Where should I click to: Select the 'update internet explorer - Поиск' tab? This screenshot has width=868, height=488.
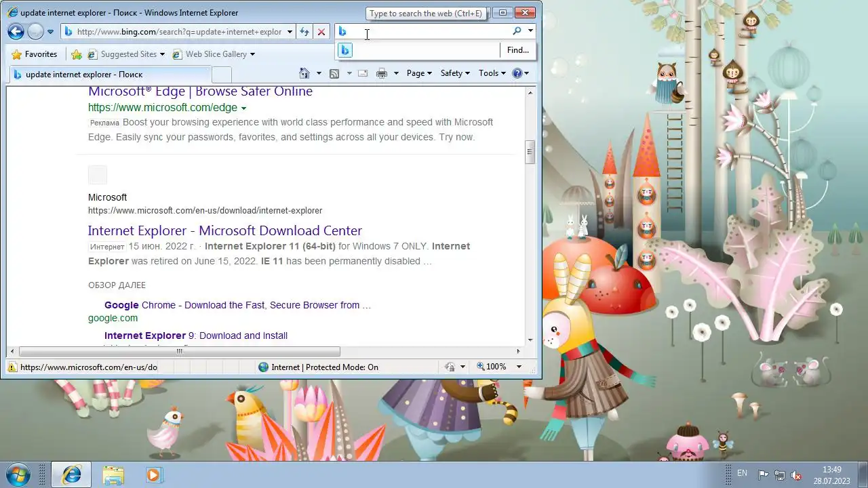tap(110, 75)
